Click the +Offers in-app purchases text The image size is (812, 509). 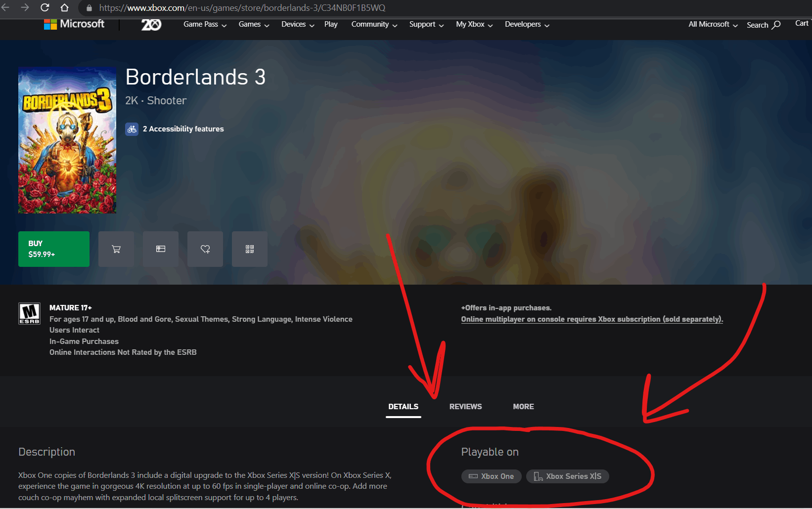point(506,308)
